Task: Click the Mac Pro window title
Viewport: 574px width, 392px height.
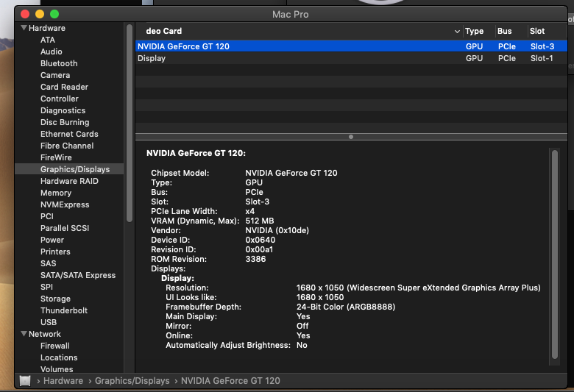Action: [x=290, y=14]
